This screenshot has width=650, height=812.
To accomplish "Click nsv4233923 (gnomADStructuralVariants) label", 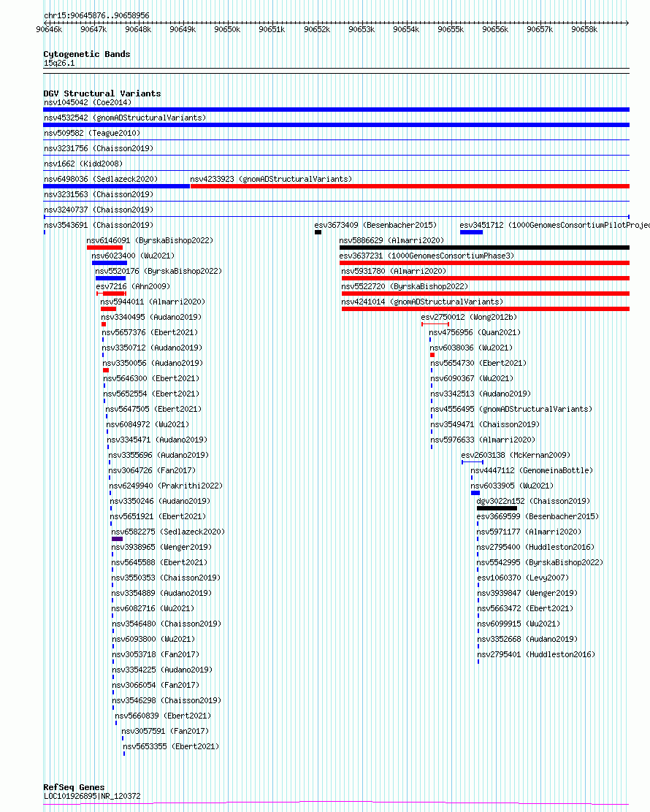I will tap(271, 179).
